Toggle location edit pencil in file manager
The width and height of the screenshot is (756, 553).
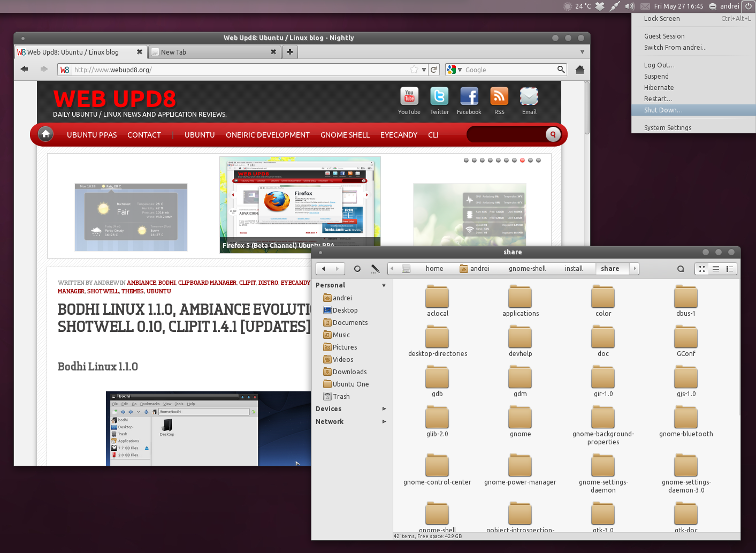pyautogui.click(x=375, y=269)
